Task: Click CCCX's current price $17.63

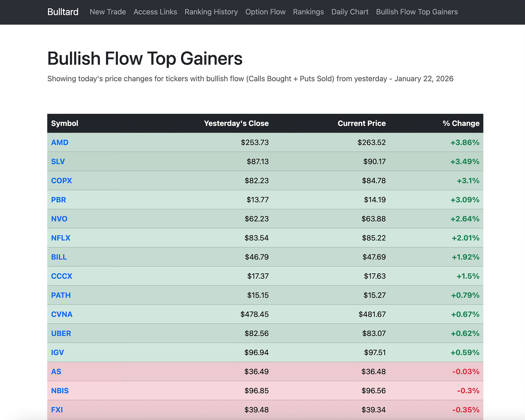Action: pos(375,276)
